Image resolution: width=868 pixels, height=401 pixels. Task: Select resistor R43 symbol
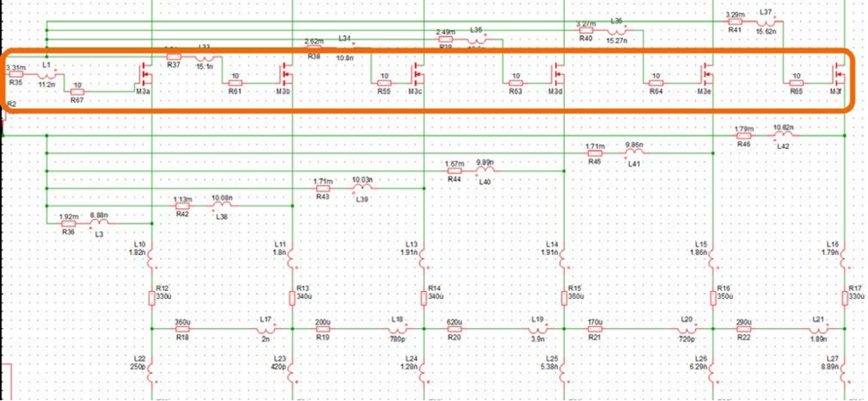323,188
